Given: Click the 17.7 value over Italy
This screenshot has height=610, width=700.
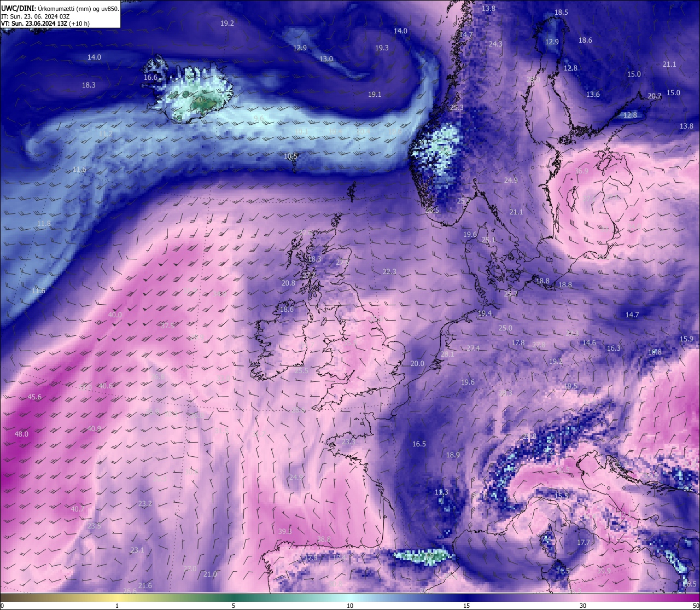Looking at the screenshot, I should pyautogui.click(x=584, y=542).
